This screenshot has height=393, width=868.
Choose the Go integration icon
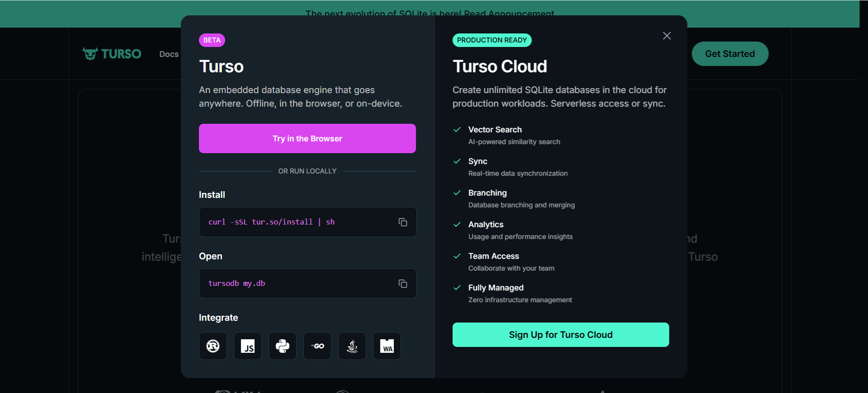[x=317, y=346]
